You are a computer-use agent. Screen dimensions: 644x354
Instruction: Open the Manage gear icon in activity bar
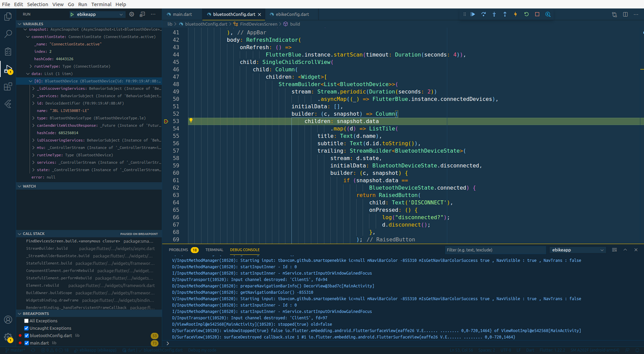(x=8, y=337)
